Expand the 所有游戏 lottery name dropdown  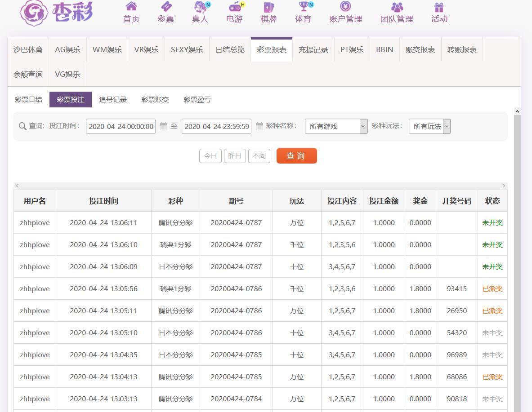click(336, 127)
